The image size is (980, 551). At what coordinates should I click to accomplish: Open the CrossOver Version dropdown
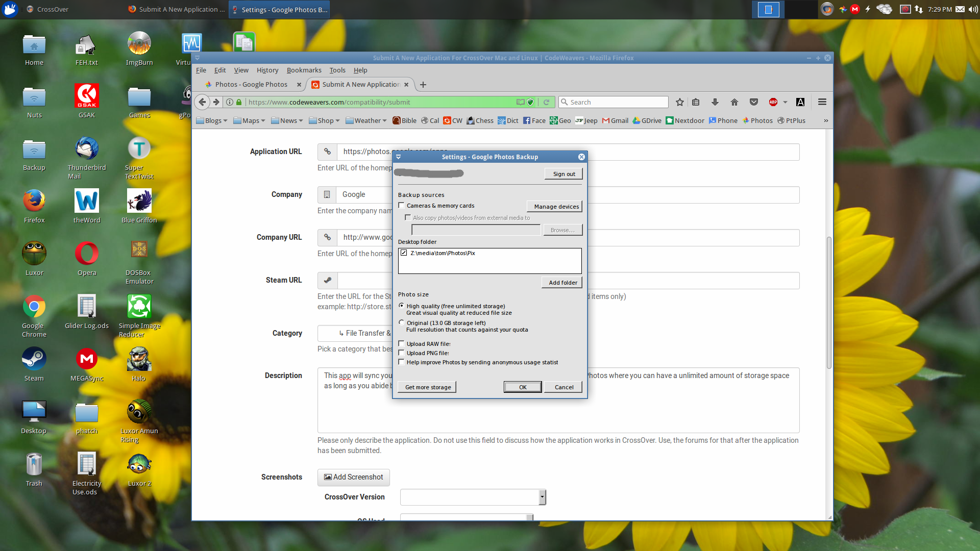tap(473, 497)
